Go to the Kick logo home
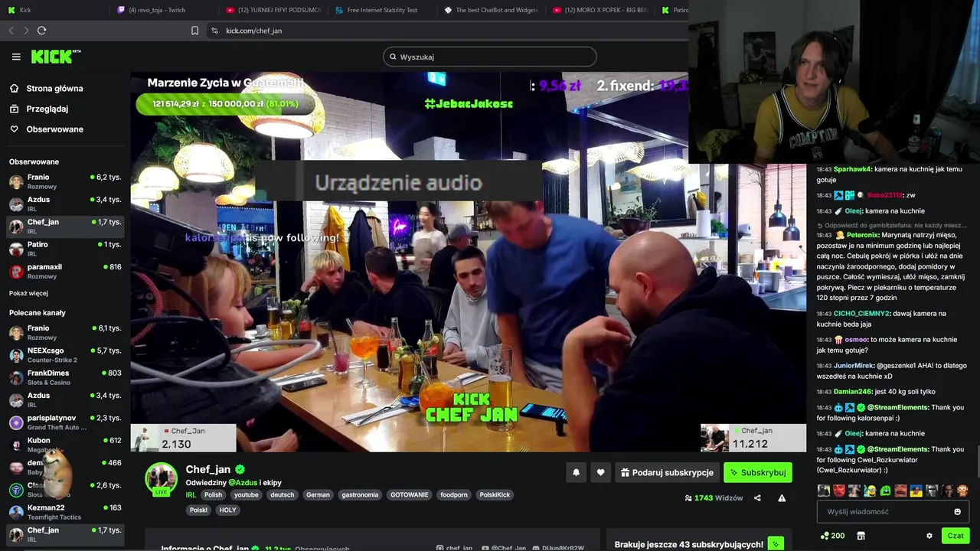 55,57
